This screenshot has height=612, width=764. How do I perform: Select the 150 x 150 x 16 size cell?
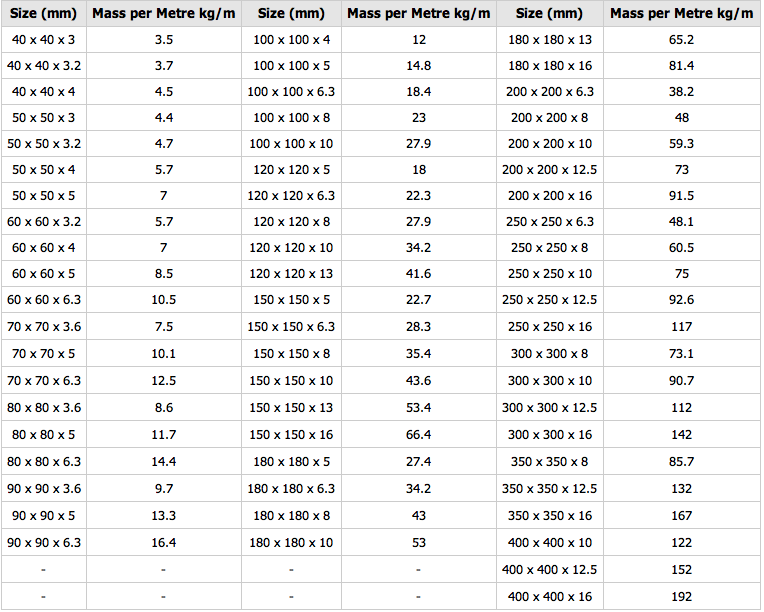[x=291, y=434]
